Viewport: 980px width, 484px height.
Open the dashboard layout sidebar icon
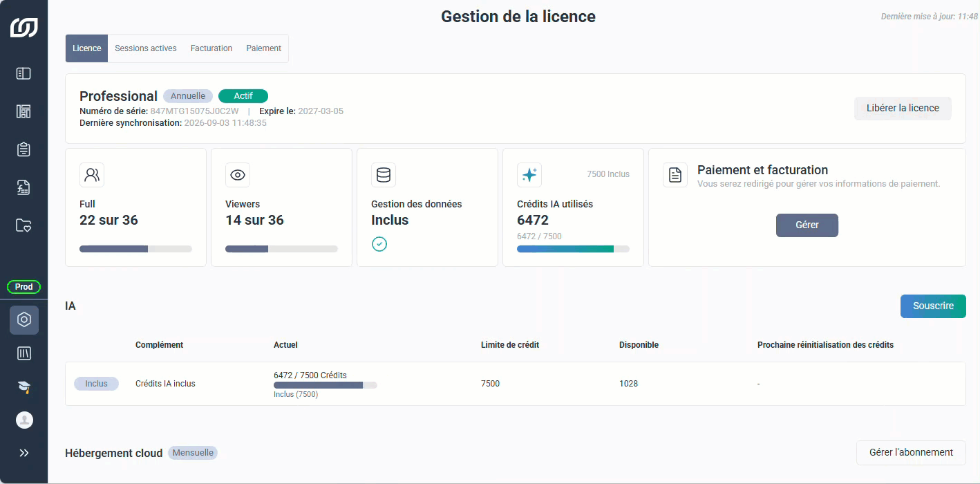coord(23,111)
